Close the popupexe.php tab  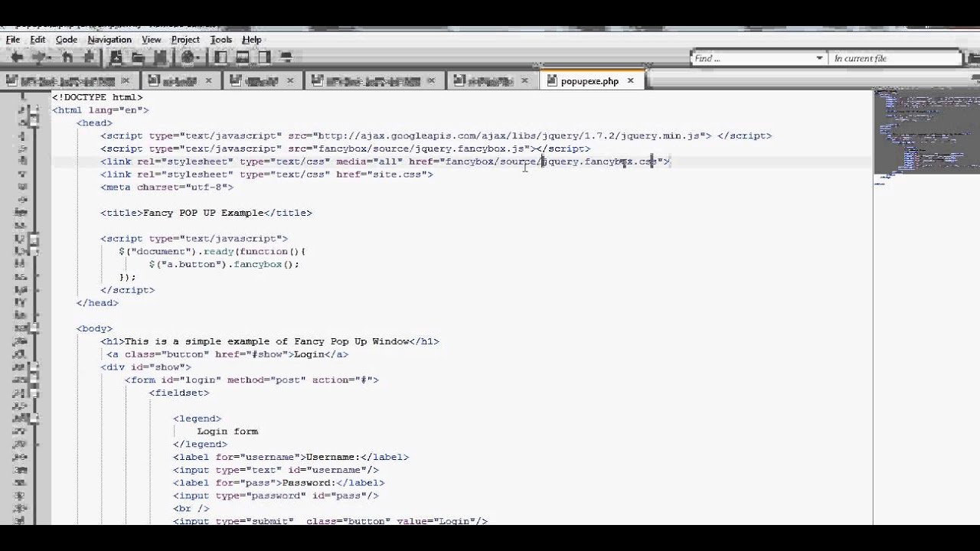point(631,80)
